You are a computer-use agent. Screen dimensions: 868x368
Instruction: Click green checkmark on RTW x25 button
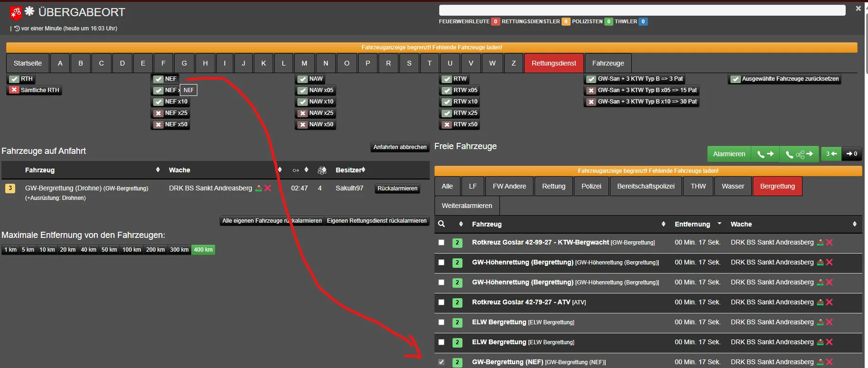[447, 113]
